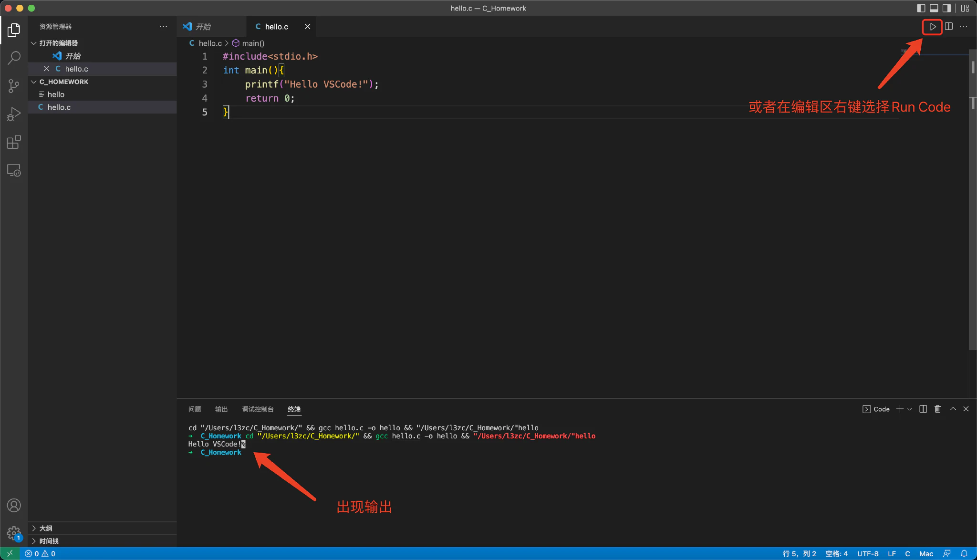Open the Search view in activity bar

pos(14,58)
